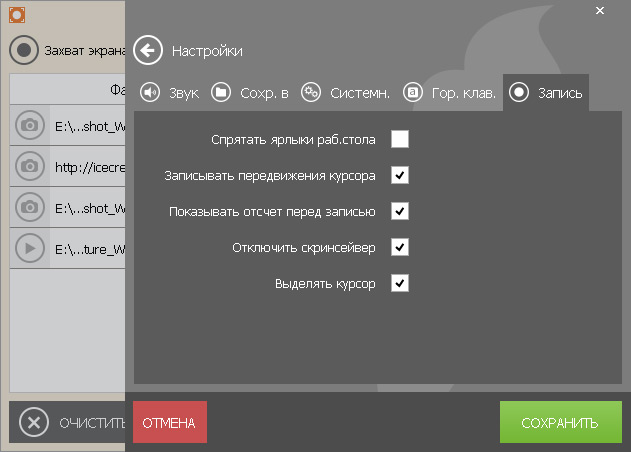
Task: Click the Icecream app logo icon
Action: point(17,15)
